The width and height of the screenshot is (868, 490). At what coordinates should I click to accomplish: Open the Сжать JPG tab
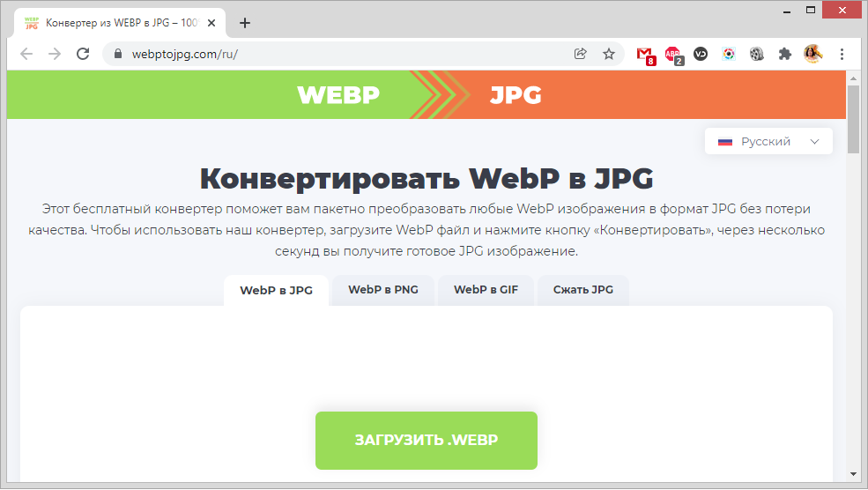[x=582, y=290]
